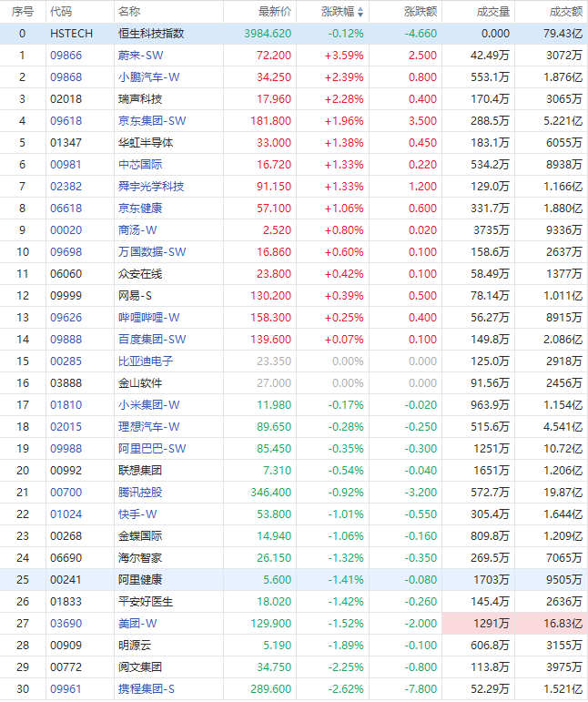Open stock code 09868 link

(x=66, y=77)
